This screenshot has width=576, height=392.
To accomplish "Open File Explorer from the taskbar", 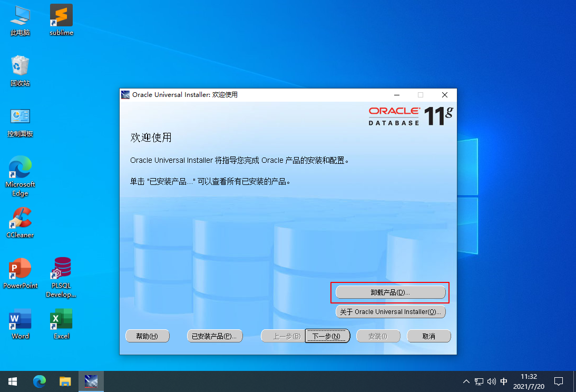I will point(65,381).
